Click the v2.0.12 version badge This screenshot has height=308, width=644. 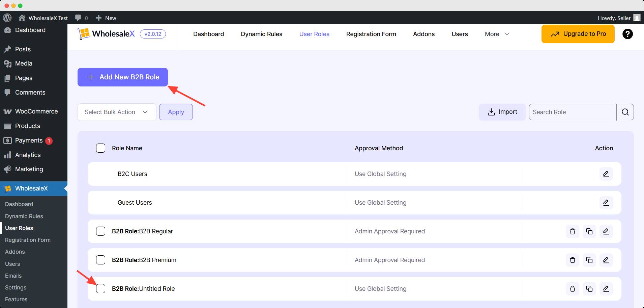(153, 34)
